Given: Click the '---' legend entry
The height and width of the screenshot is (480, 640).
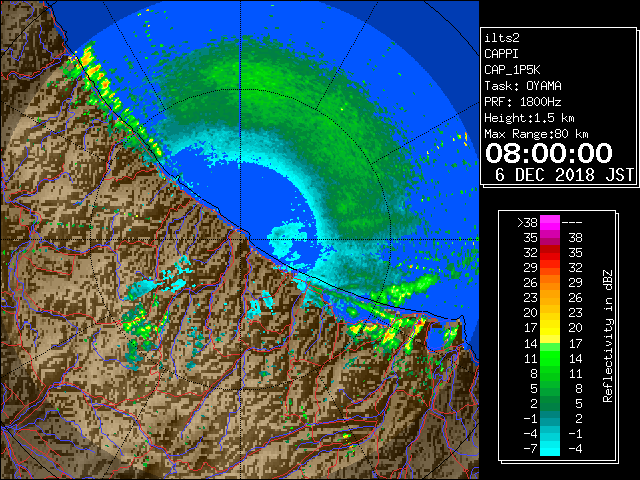Looking at the screenshot, I should 572,223.
